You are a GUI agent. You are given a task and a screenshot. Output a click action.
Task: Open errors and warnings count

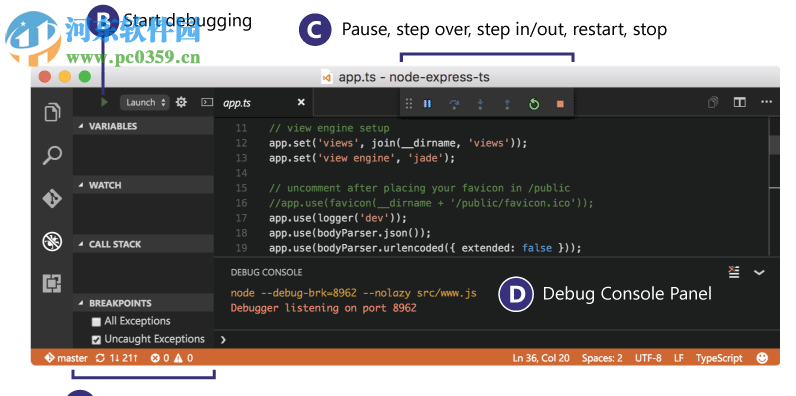172,358
